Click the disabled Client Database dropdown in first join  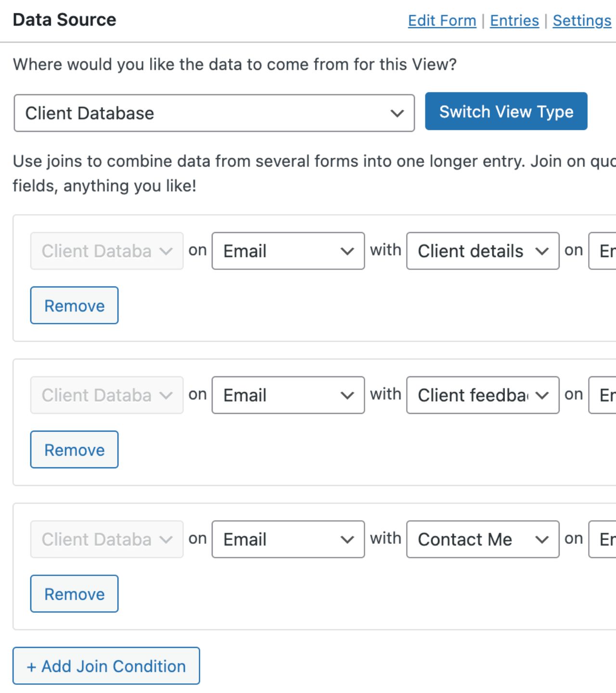[106, 251]
